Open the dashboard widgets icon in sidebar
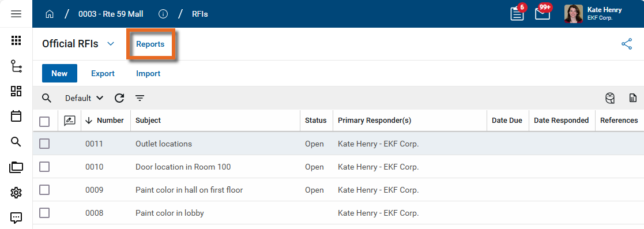 [x=16, y=91]
